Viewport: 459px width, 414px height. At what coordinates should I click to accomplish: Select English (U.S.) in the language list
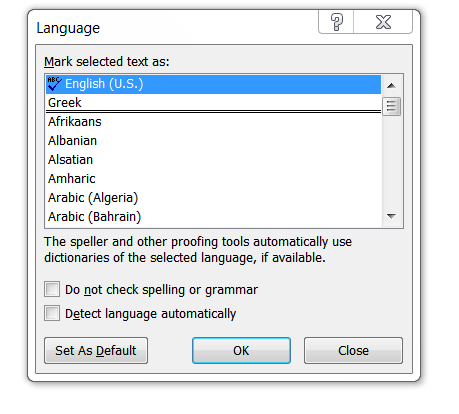point(213,84)
